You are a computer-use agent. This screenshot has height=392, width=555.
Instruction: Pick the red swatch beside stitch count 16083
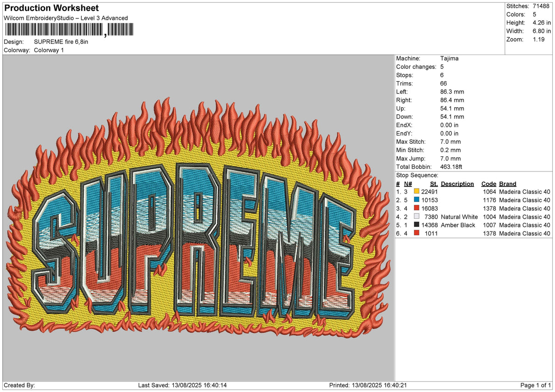point(416,208)
